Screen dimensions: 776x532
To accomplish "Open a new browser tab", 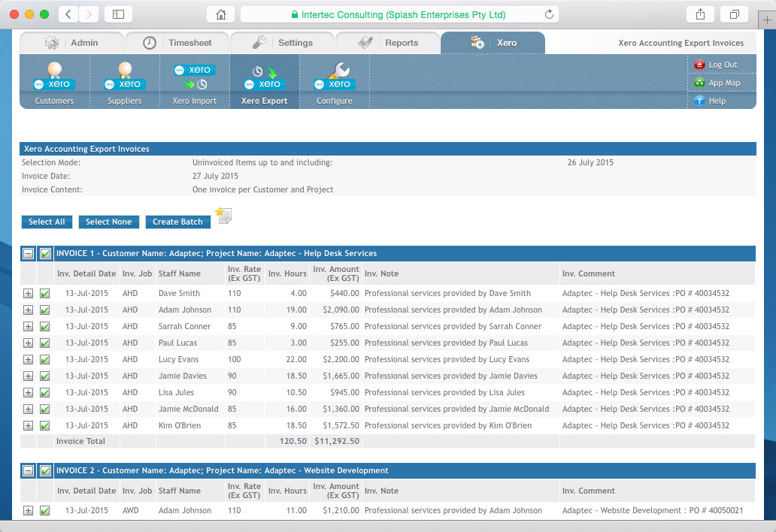I will click(x=766, y=20).
